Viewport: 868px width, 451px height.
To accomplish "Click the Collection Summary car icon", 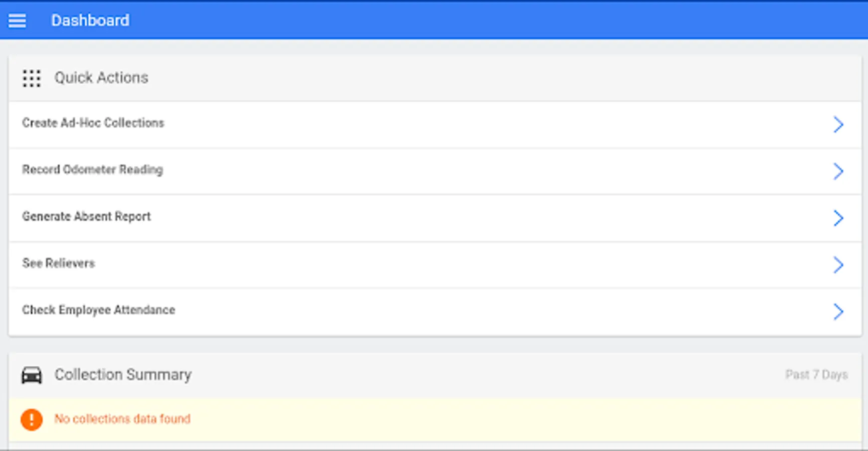I will [32, 375].
